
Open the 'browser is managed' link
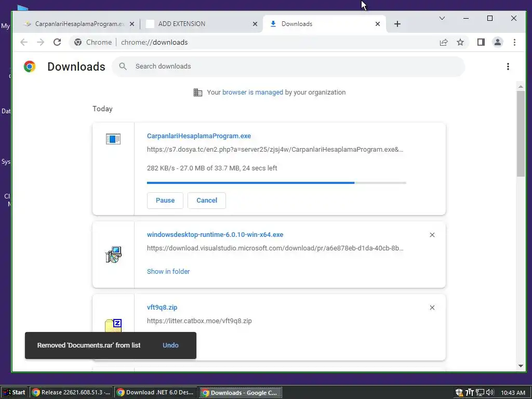coord(252,92)
